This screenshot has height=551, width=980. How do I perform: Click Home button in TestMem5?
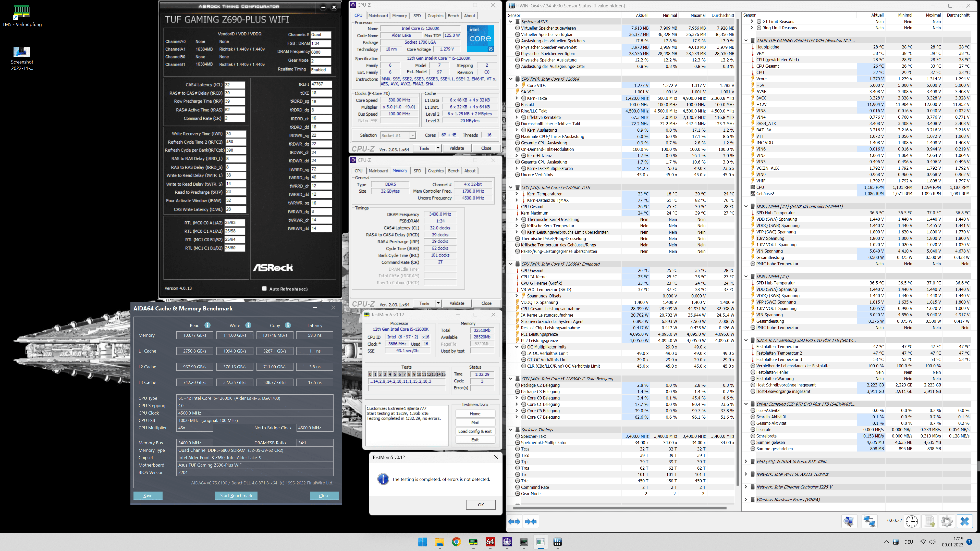click(475, 414)
